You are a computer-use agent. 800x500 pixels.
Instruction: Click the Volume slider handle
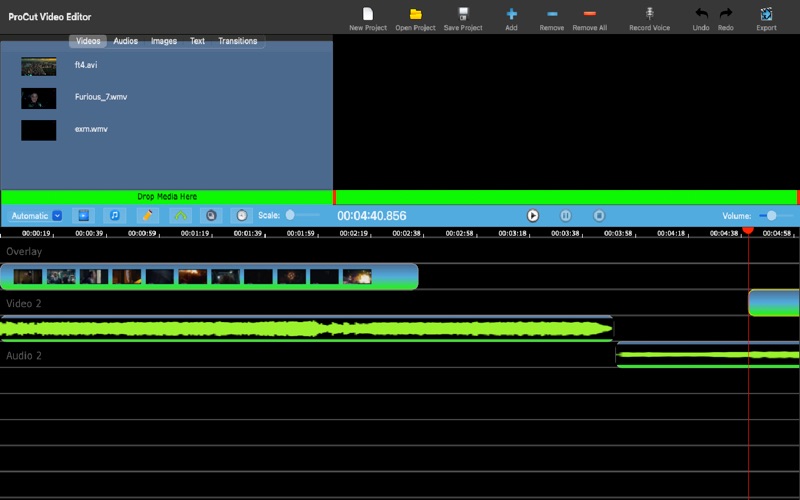coord(771,216)
